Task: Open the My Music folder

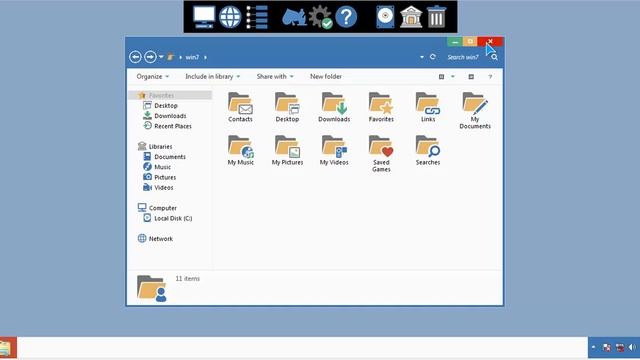Action: (x=241, y=150)
